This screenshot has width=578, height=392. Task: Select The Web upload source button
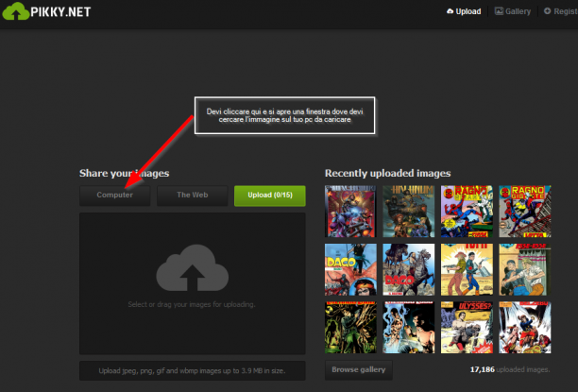pyautogui.click(x=192, y=196)
